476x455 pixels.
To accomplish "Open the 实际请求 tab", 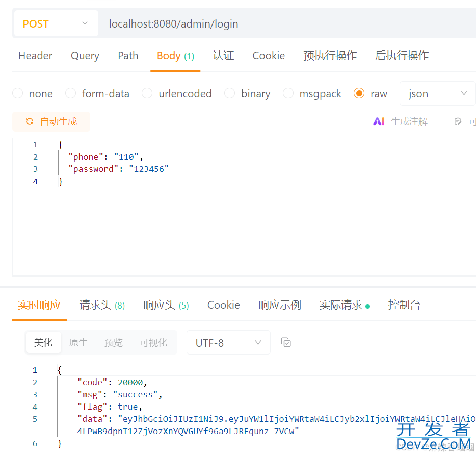I will tap(344, 305).
